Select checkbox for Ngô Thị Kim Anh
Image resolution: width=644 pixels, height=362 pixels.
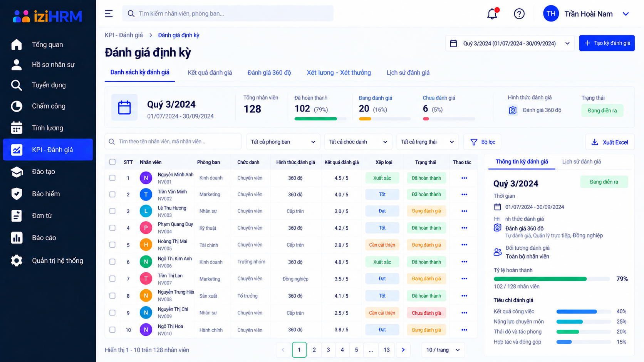pyautogui.click(x=112, y=262)
